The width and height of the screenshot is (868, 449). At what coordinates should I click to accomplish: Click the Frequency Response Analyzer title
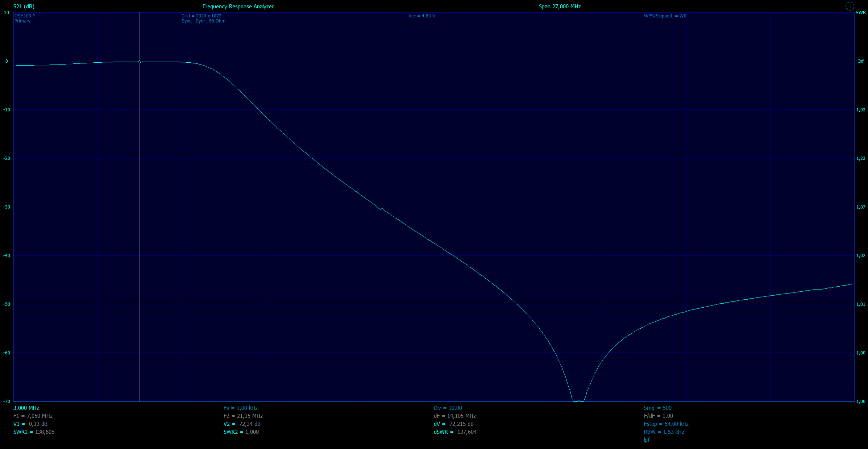click(238, 7)
